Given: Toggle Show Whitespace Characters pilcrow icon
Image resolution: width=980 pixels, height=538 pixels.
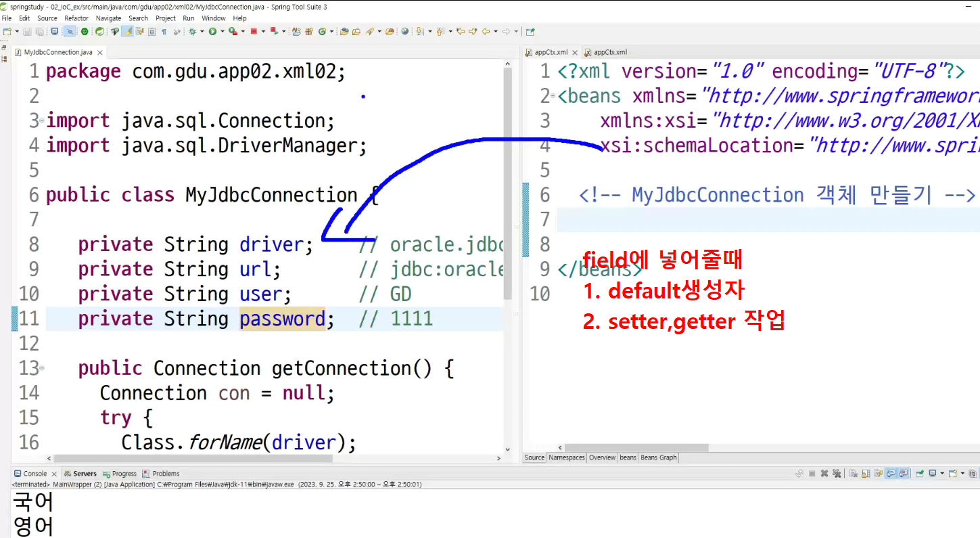Looking at the screenshot, I should click(x=164, y=31).
